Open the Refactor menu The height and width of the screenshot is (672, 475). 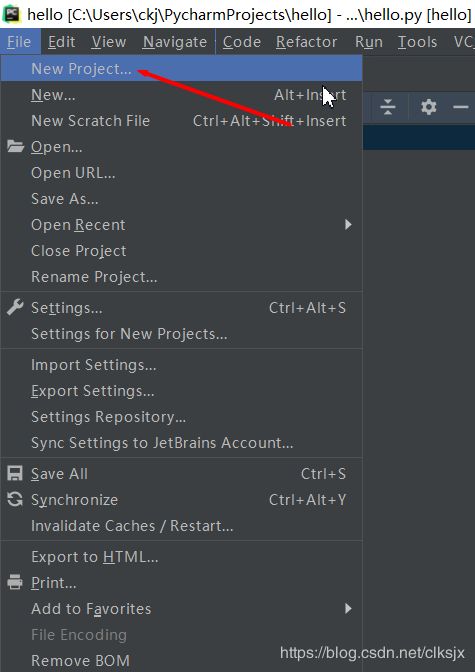(x=307, y=42)
